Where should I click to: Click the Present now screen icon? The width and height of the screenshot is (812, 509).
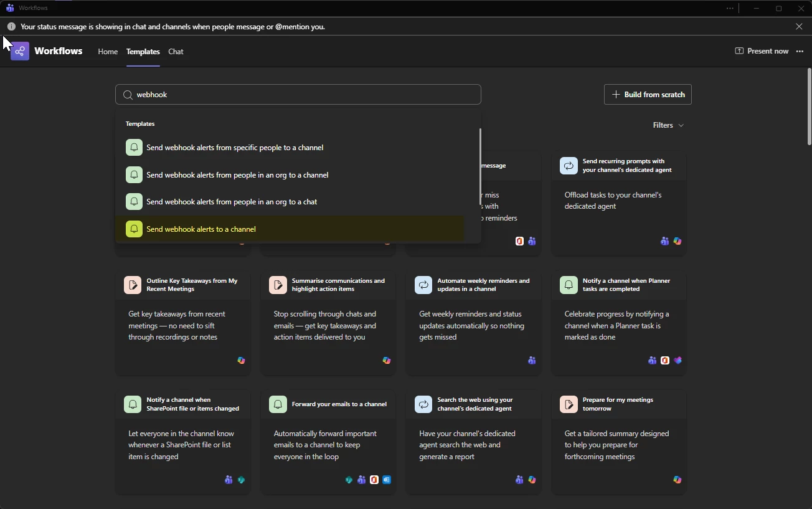tap(739, 51)
